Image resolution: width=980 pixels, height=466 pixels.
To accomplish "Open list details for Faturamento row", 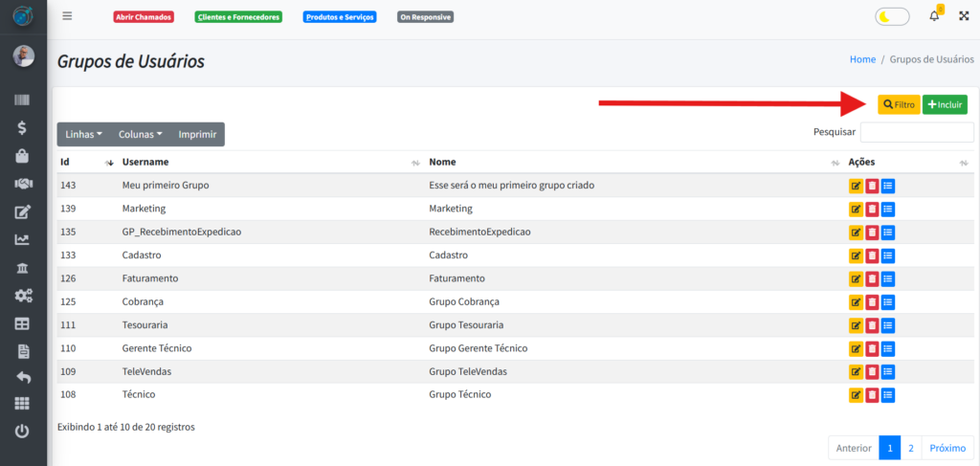I will (x=887, y=278).
